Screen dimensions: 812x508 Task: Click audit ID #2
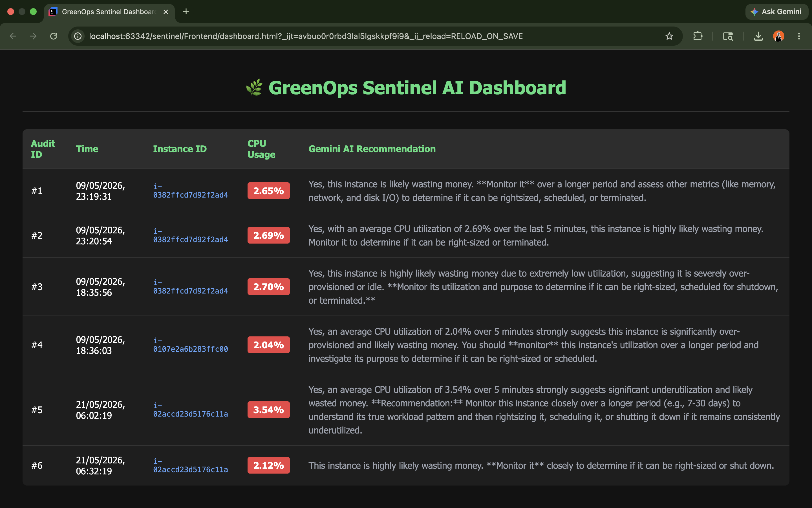(x=37, y=236)
